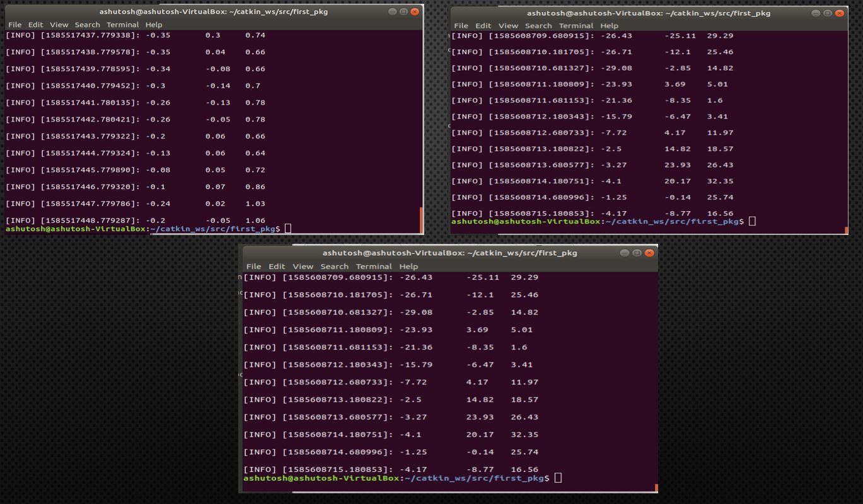863x504 pixels.
Task: Select log line with timestamp 1585517442.780421
Action: [x=136, y=119]
